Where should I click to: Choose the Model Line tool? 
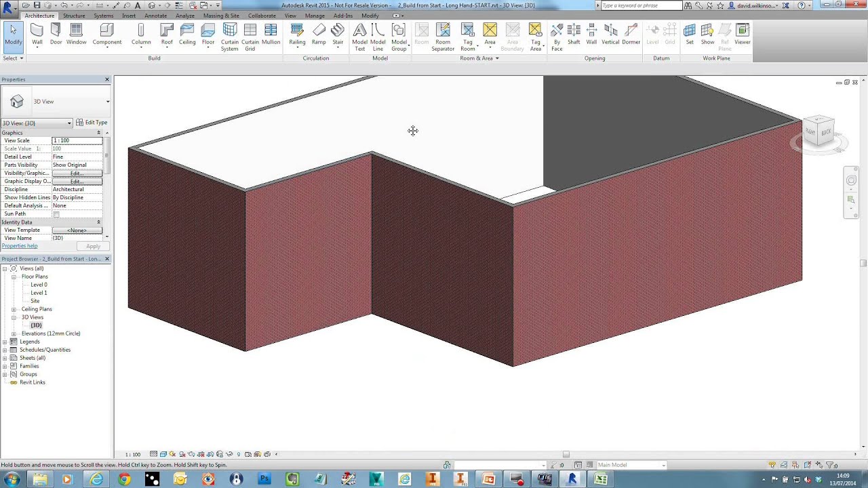pyautogui.click(x=378, y=38)
